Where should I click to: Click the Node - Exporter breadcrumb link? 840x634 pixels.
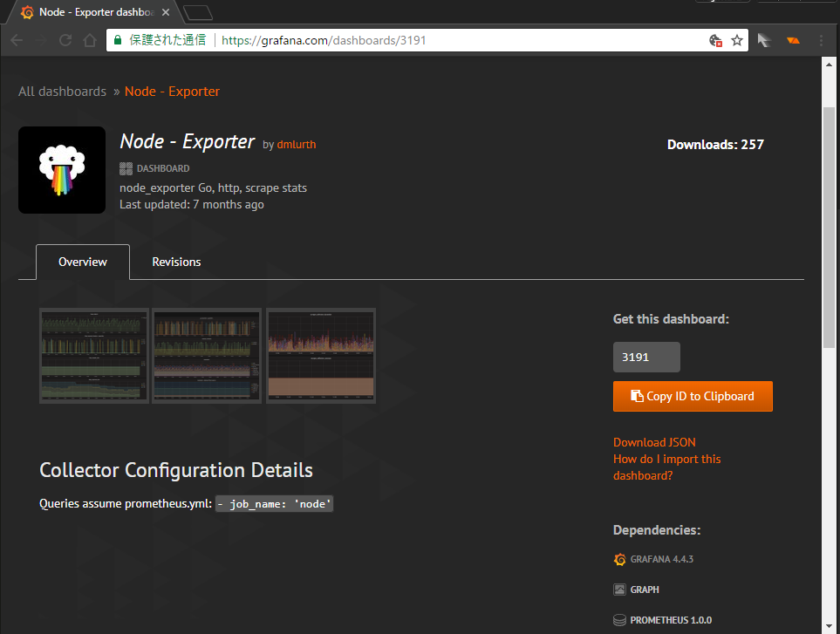(x=172, y=92)
